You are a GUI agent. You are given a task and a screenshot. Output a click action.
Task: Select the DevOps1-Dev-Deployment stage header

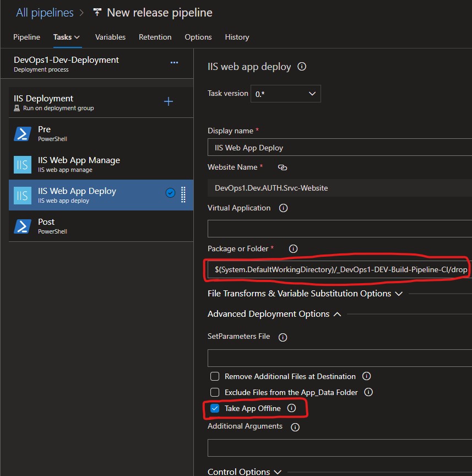pyautogui.click(x=97, y=64)
